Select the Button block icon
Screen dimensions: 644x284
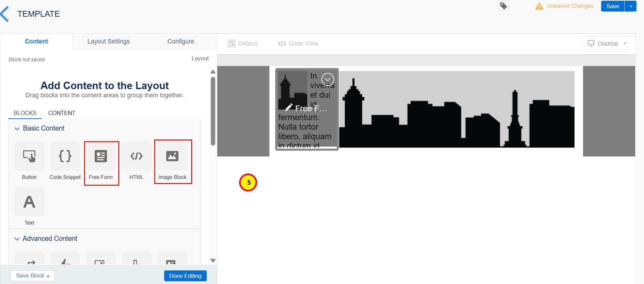click(29, 156)
